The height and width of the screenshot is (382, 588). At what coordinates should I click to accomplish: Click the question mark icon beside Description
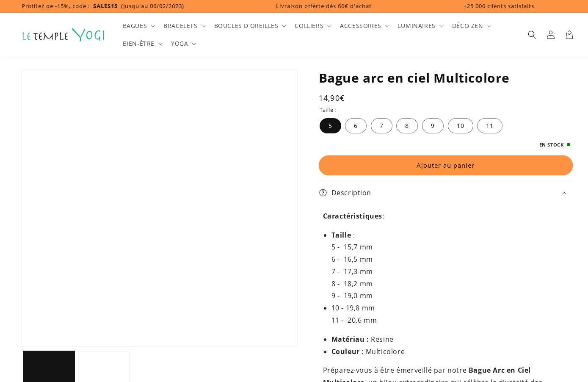(x=323, y=193)
